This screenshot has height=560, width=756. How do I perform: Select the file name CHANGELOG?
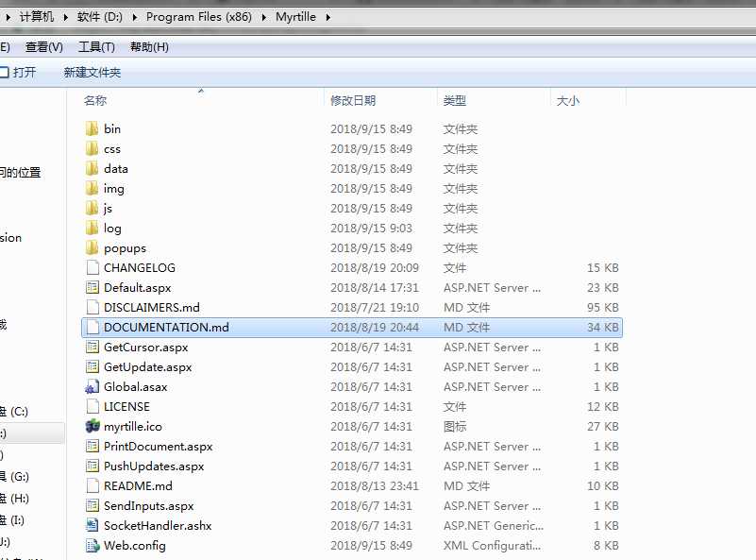(x=140, y=267)
